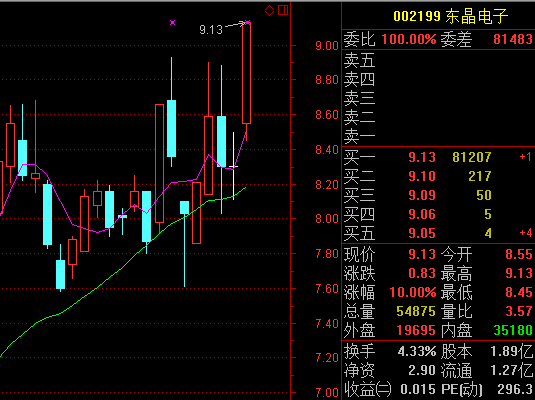Click the 买二 bid price 9.10
Viewport: 535px width, 400px height.
coord(422,176)
